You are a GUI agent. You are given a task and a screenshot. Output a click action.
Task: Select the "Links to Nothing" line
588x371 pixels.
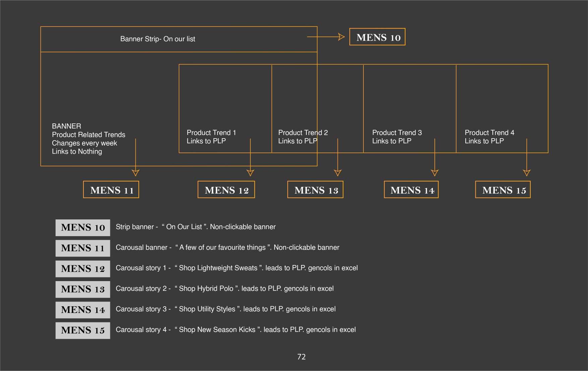point(77,152)
